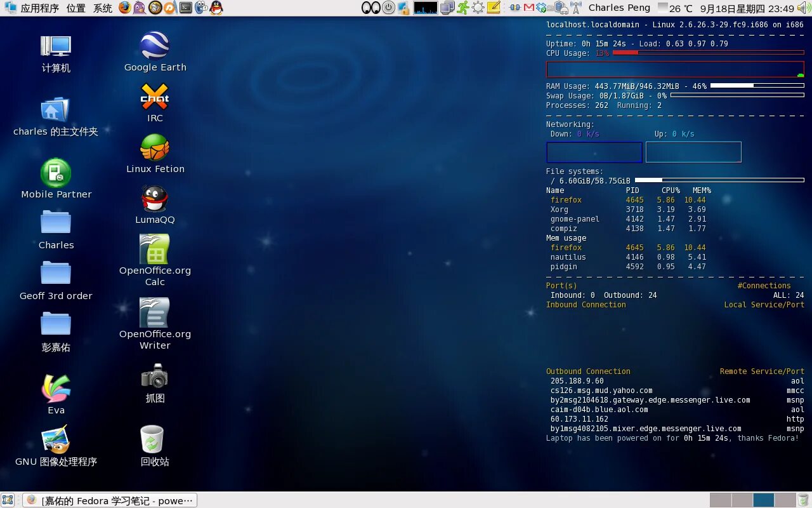Click the 26 ℃ weather applet
The image size is (812, 508).
pos(675,8)
